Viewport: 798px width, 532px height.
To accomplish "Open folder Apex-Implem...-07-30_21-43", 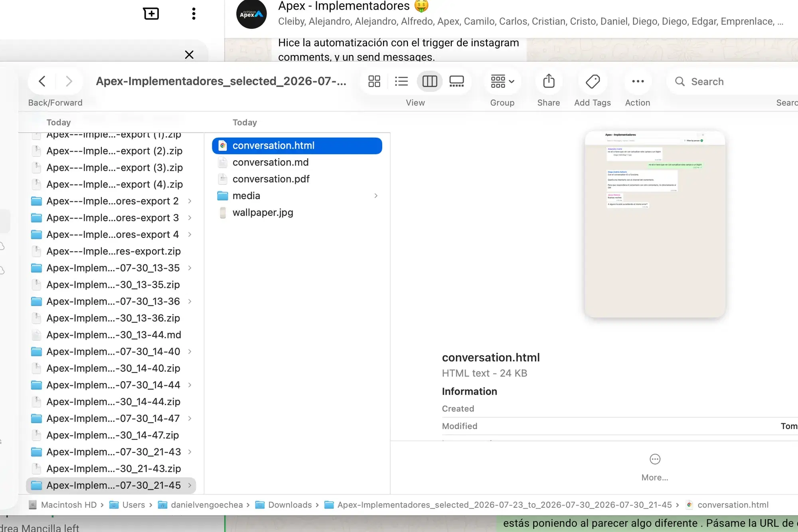I will [111, 452].
